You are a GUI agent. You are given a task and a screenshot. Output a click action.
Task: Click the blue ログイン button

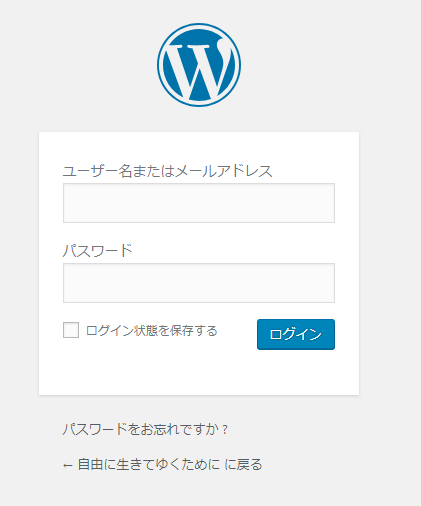[296, 334]
